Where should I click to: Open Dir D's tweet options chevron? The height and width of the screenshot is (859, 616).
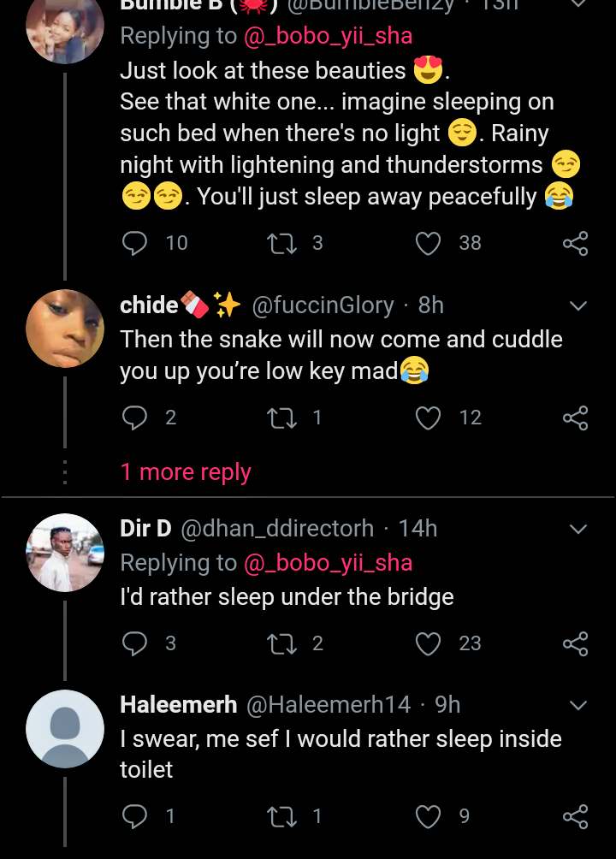point(578,530)
